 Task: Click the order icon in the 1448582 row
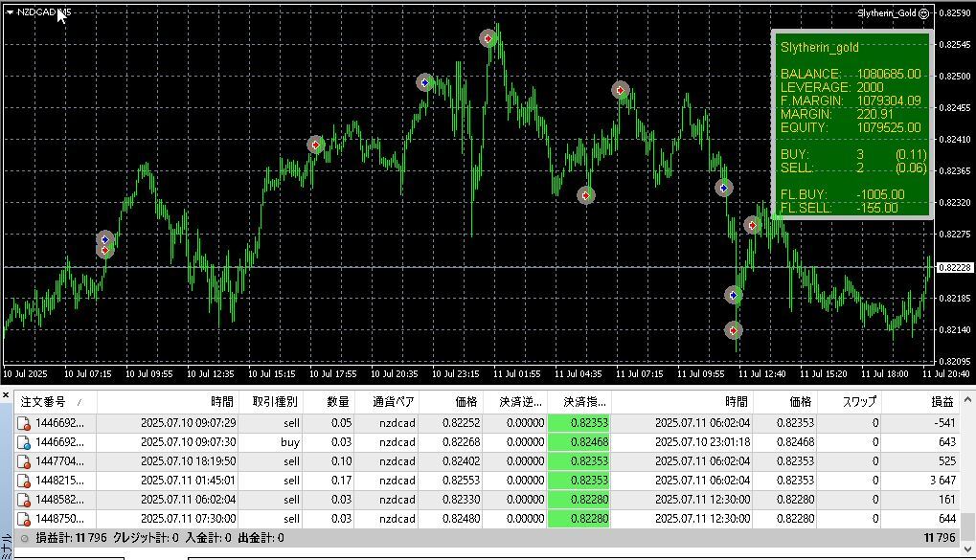[24, 501]
